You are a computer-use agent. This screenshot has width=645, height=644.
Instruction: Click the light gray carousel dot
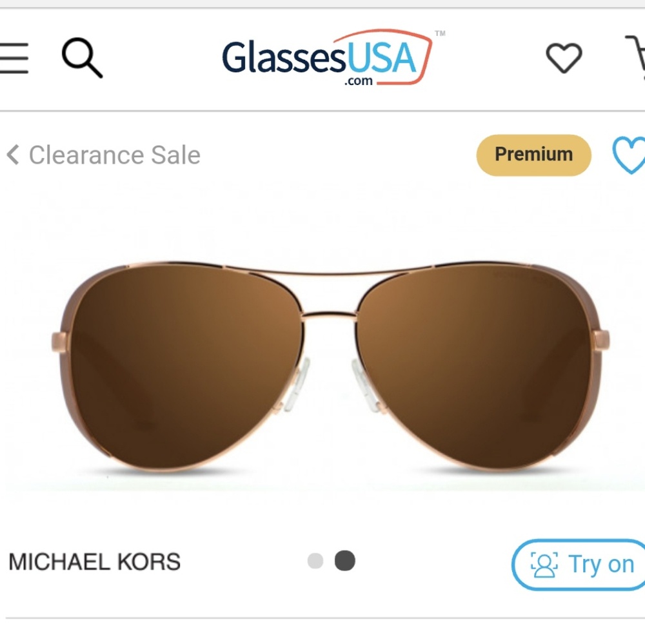[x=315, y=561]
